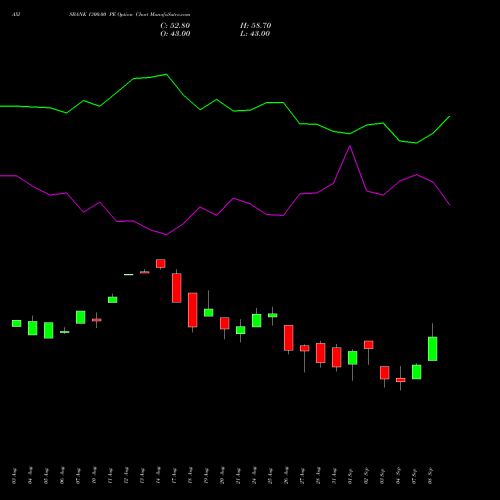The width and height of the screenshot is (500, 500).
Task: Select the 03 Aug date label
Action: point(14,476)
